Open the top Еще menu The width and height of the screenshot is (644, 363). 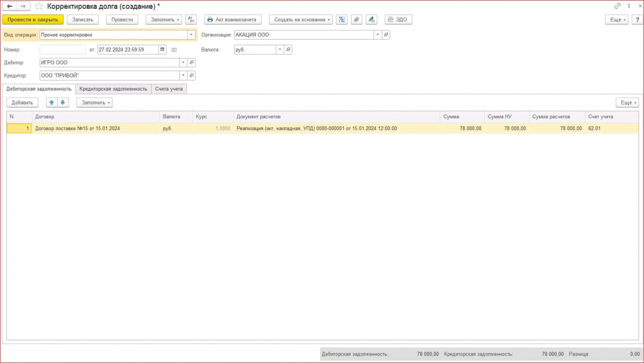[x=616, y=20]
